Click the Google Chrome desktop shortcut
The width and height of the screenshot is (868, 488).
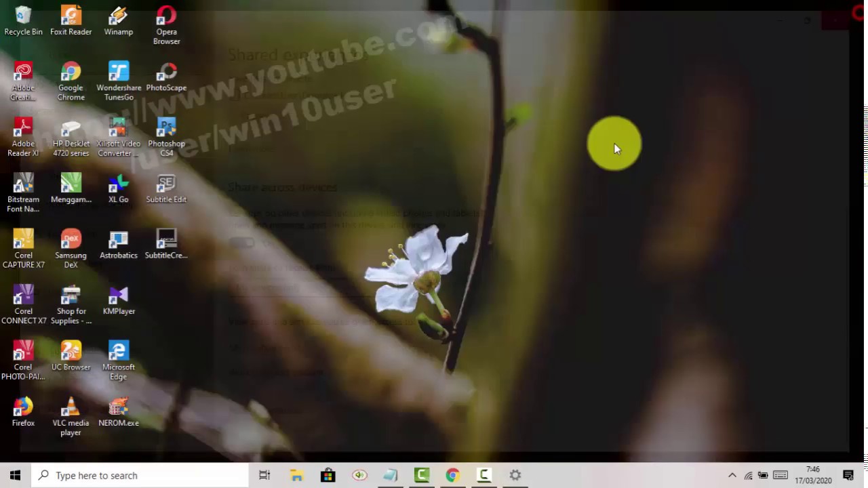[71, 81]
